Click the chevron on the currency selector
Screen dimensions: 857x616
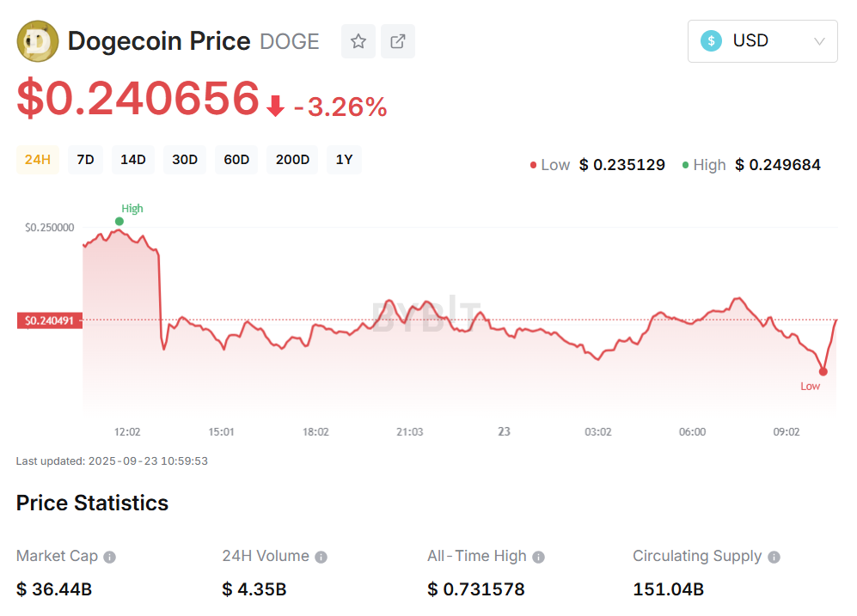pyautogui.click(x=818, y=40)
